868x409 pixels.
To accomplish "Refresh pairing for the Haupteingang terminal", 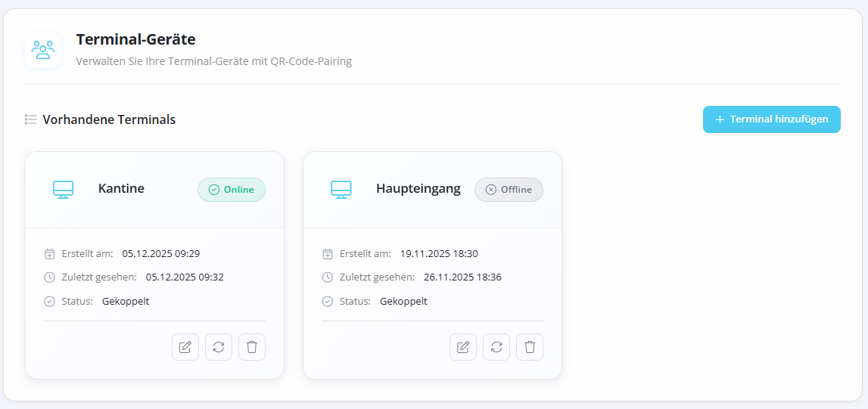I will click(x=496, y=347).
